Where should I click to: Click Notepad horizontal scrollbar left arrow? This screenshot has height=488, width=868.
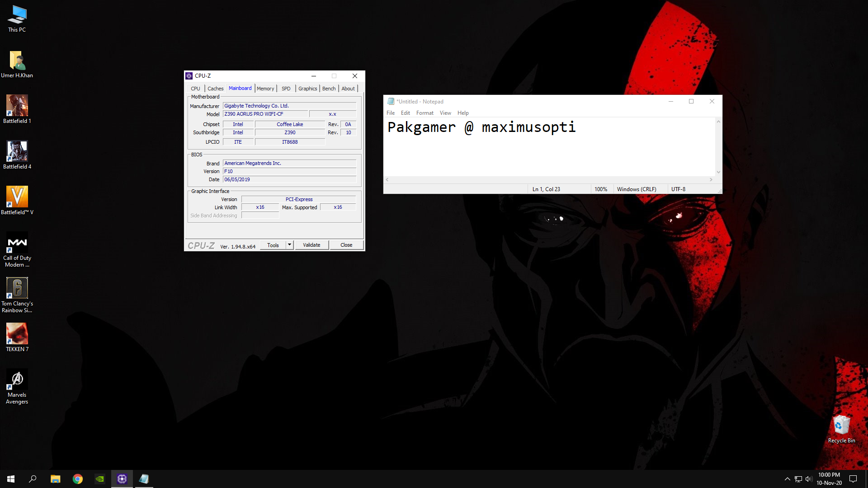point(387,180)
